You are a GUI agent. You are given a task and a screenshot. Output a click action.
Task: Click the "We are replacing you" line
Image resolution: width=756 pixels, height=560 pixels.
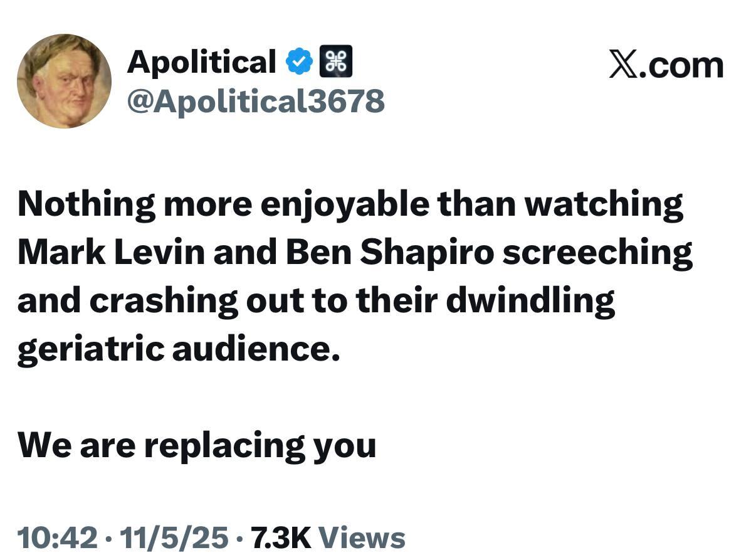pyautogui.click(x=197, y=445)
